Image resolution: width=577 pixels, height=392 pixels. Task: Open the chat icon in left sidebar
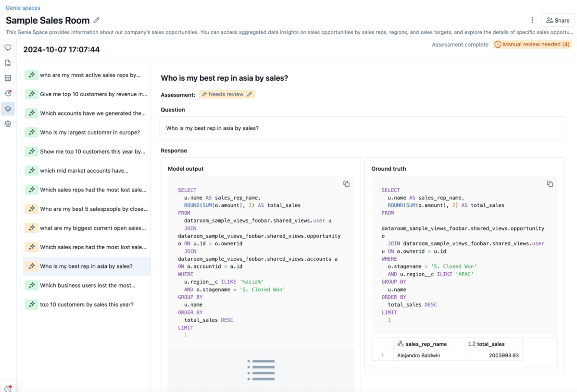click(x=8, y=48)
